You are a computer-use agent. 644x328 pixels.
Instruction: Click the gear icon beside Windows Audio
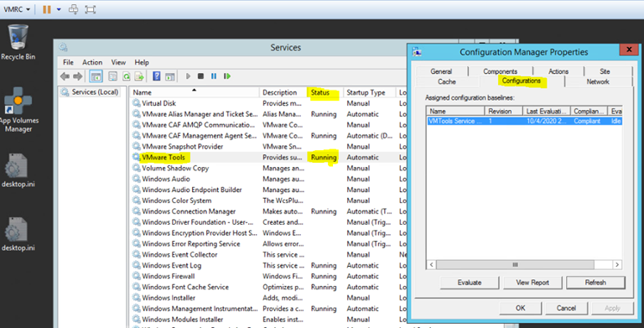click(x=137, y=179)
